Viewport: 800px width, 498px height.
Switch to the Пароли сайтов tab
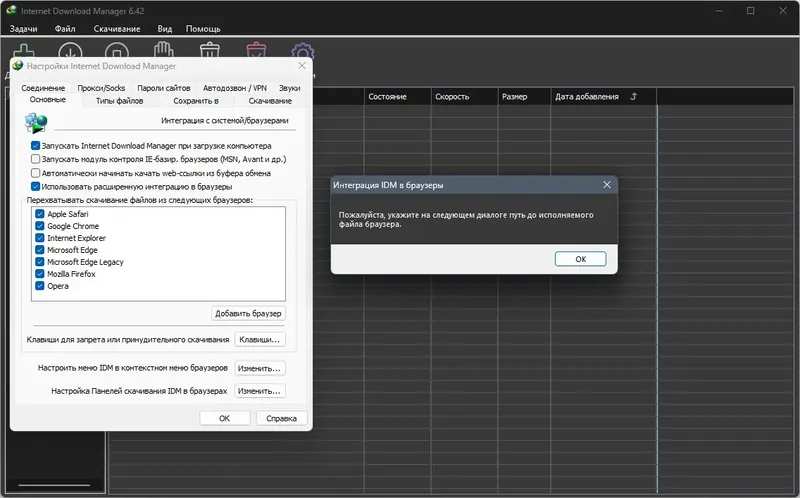[164, 88]
